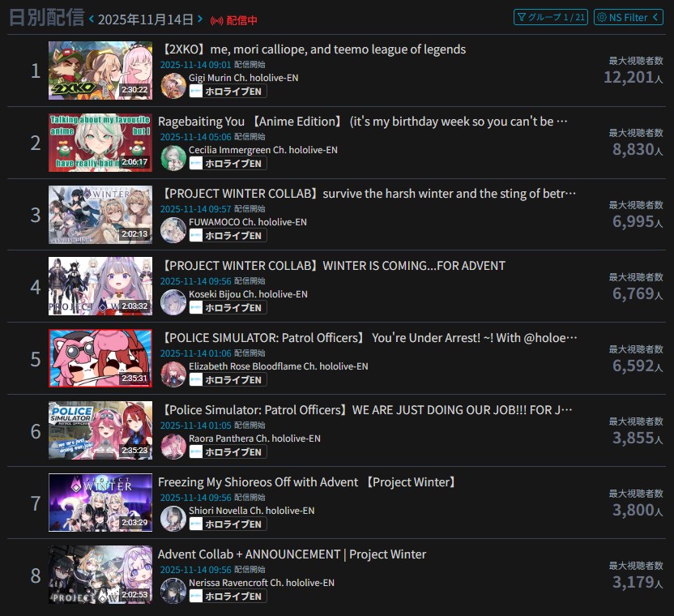674x616 pixels.
Task: Go to previous day arrow
Action: pos(92,19)
